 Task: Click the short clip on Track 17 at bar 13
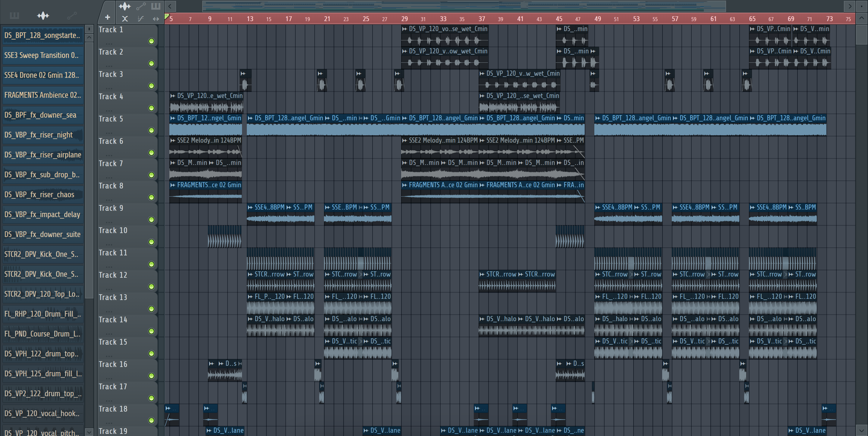pos(245,393)
